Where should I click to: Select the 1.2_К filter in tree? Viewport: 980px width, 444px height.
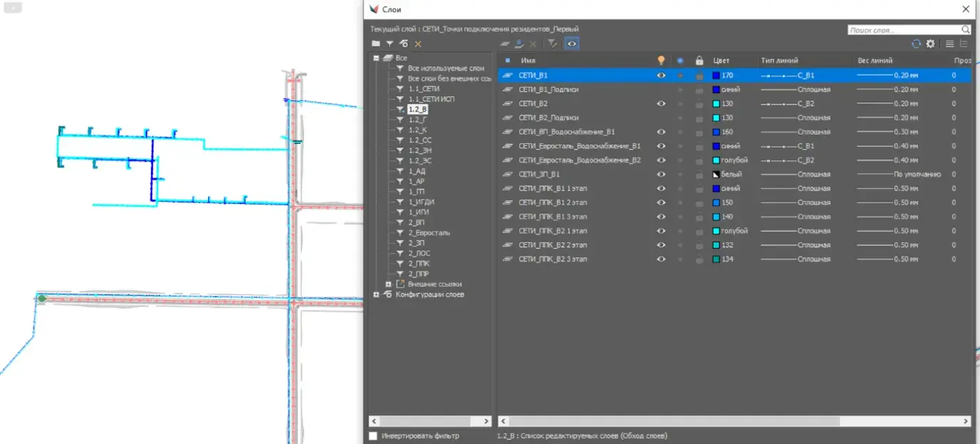pos(417,130)
